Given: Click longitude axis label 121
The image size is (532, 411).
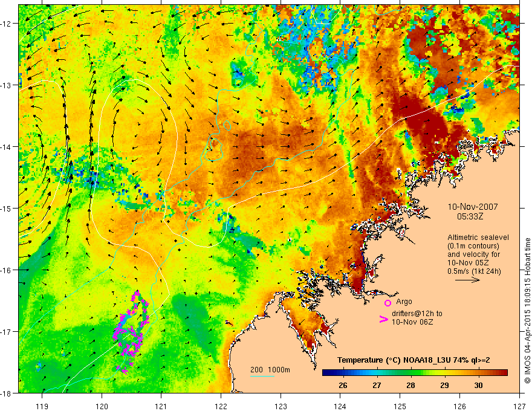Looking at the screenshot, I should click(x=161, y=406).
